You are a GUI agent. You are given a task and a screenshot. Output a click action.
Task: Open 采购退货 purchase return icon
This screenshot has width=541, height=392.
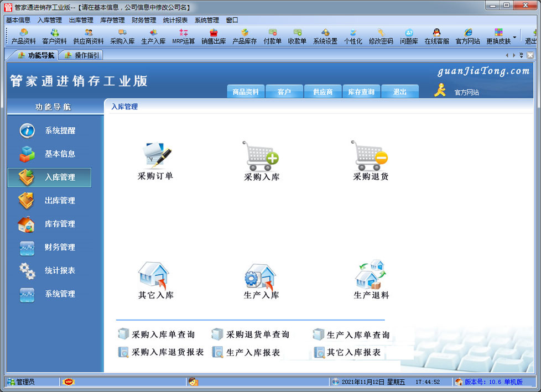370,156
